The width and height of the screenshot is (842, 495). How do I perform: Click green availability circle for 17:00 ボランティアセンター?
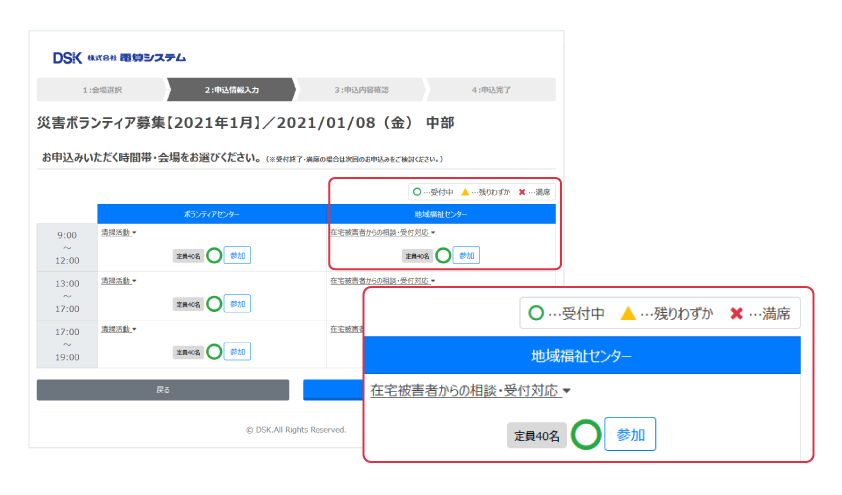coord(211,351)
